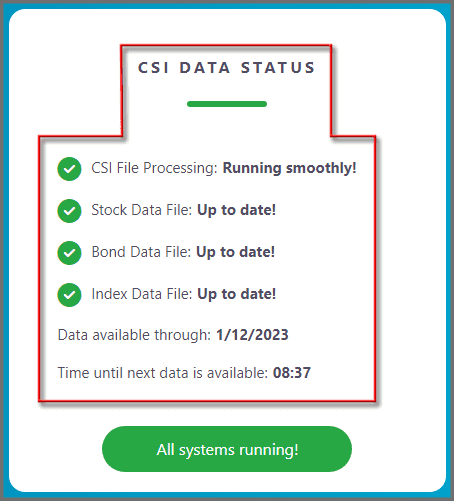
Task: Click the Stock Data File label
Action: click(142, 210)
